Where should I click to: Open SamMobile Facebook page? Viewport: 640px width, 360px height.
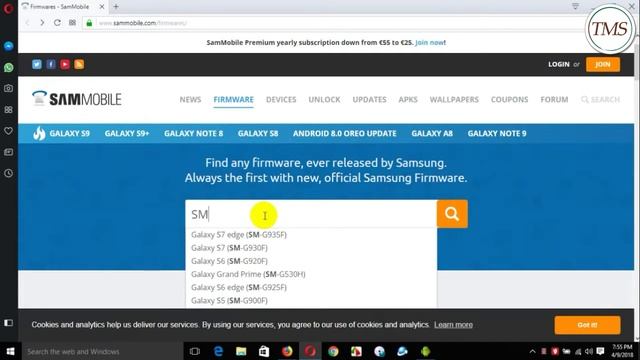tap(51, 64)
